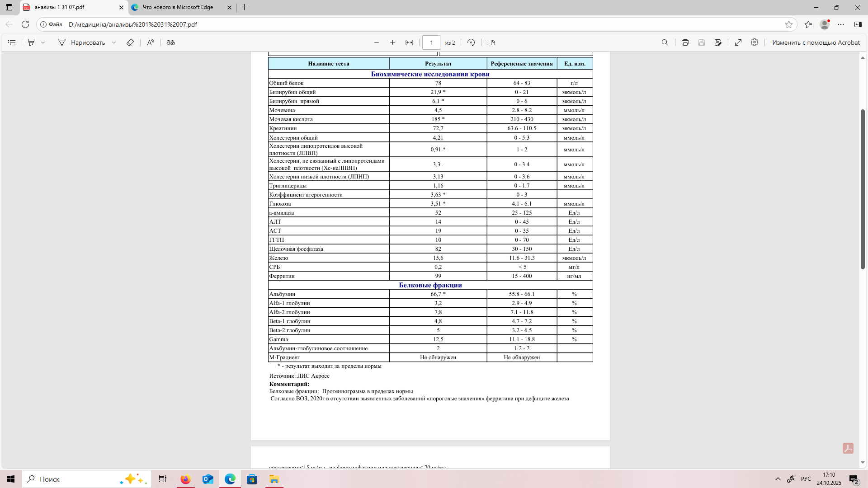Toggle fit to width view

(x=409, y=42)
